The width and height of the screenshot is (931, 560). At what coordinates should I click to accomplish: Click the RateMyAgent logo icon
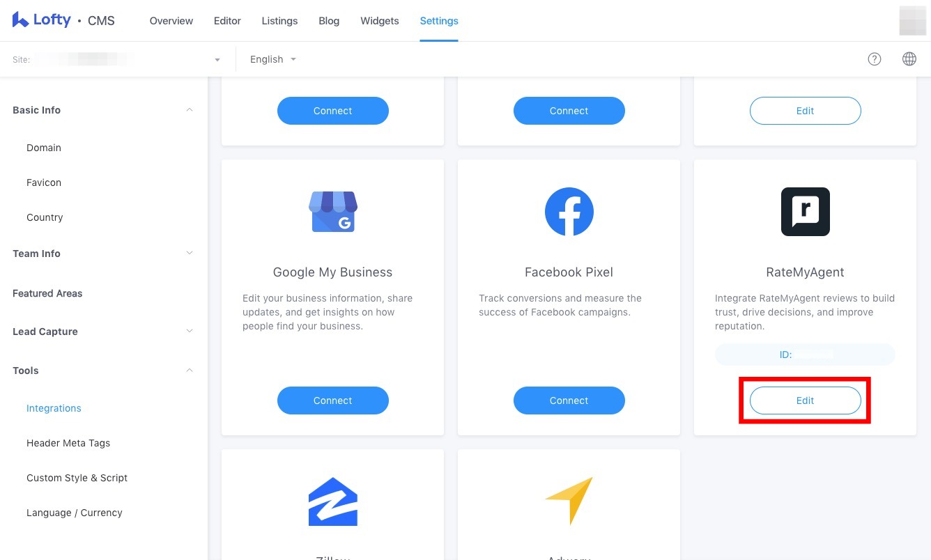(806, 212)
